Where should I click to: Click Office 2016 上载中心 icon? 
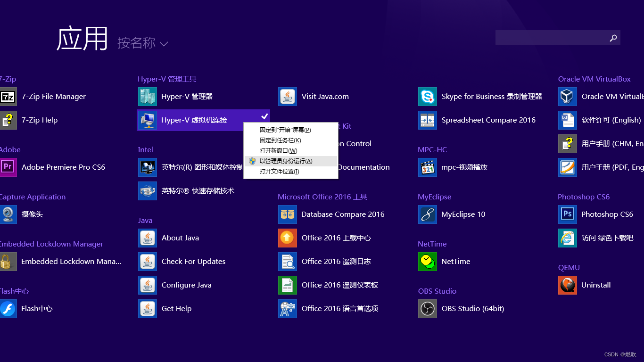point(288,238)
